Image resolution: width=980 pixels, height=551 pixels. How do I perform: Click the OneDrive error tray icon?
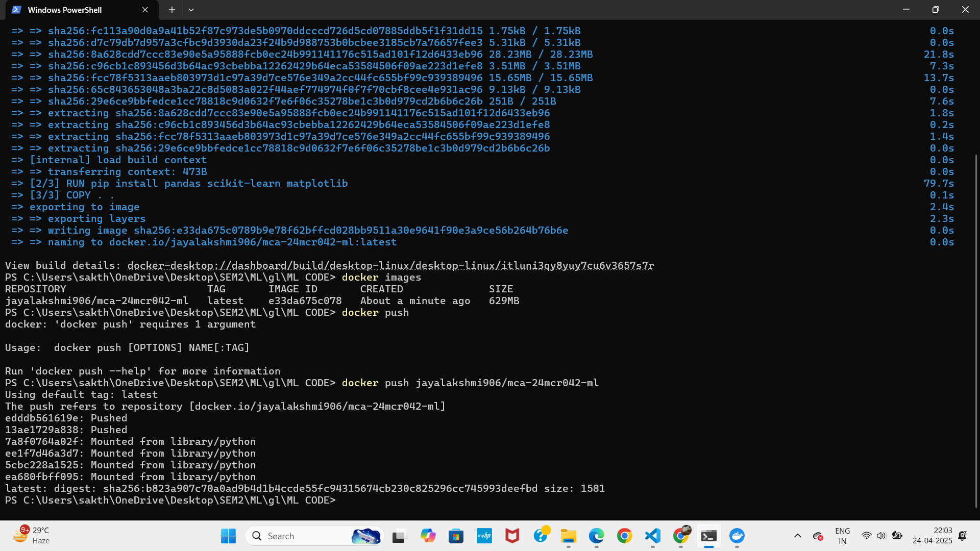coord(818,536)
